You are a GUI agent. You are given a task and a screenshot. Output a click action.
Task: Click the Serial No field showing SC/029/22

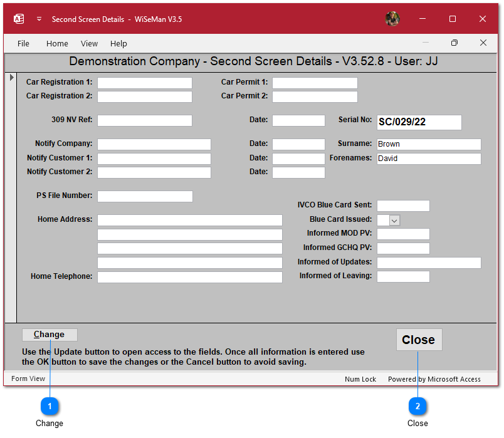tap(419, 122)
